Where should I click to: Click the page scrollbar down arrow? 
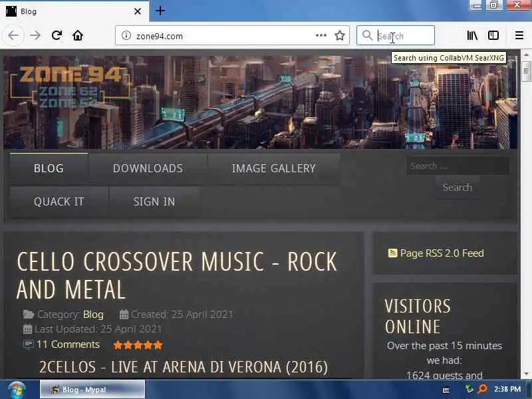[526, 374]
